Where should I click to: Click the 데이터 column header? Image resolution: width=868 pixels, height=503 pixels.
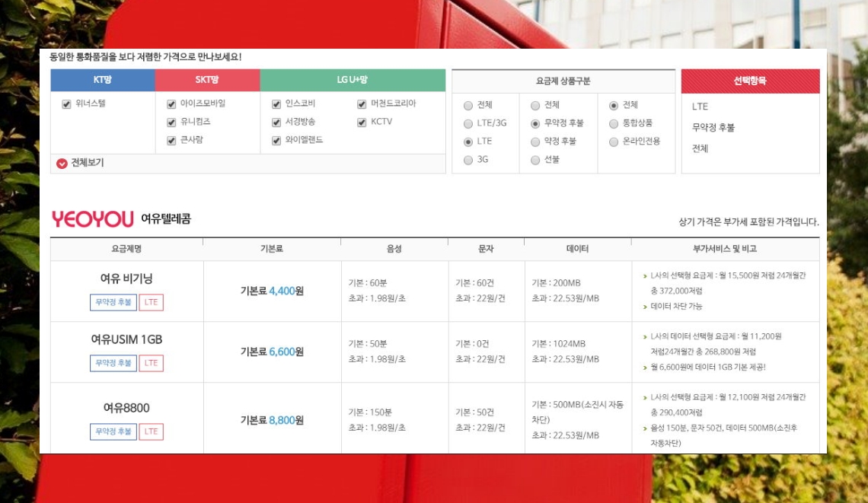(x=577, y=249)
